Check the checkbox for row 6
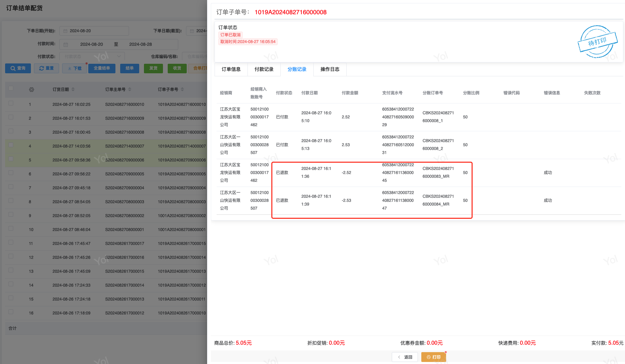Image resolution: width=625 pixels, height=364 pixels. (11, 173)
